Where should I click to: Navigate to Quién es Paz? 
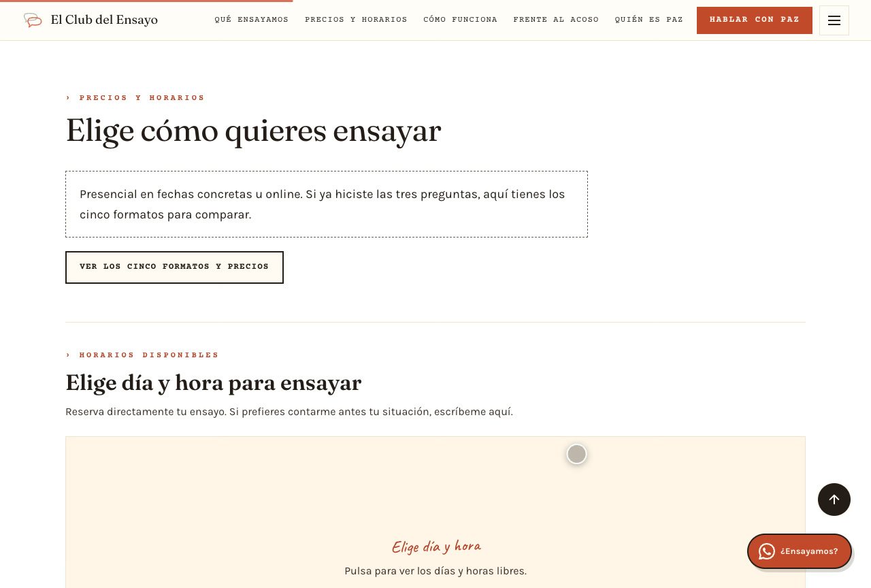[649, 20]
